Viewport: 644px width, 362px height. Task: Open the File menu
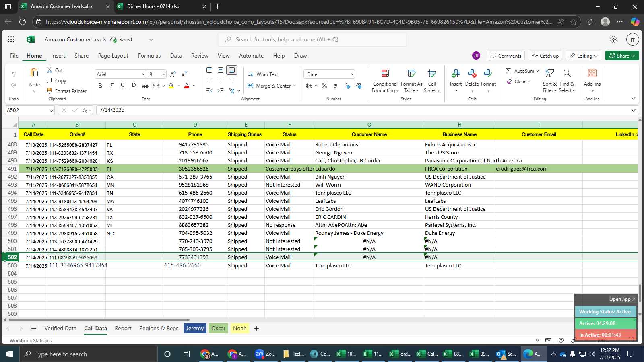click(14, 56)
